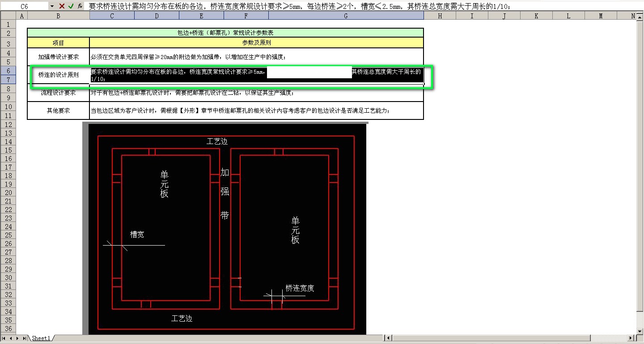Click the top 工艺边 label in the diagram

(x=217, y=142)
